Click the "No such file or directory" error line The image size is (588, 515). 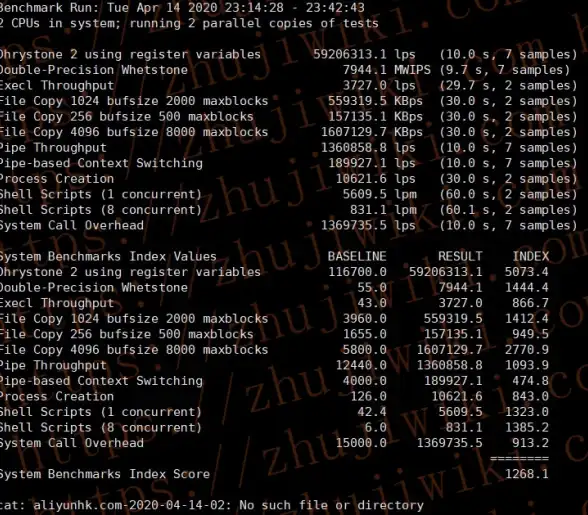[212, 505]
